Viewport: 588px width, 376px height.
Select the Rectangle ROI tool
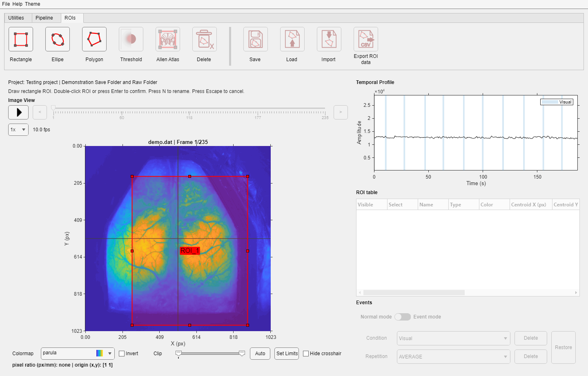point(21,39)
